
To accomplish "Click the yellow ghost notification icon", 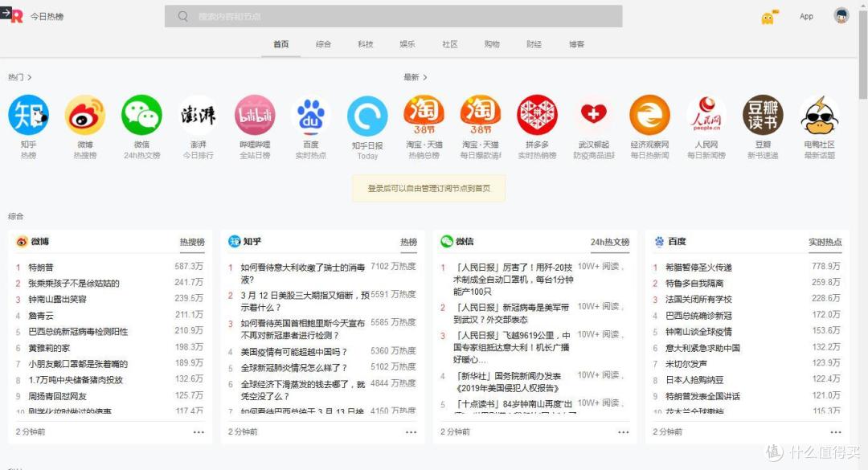I will click(768, 18).
